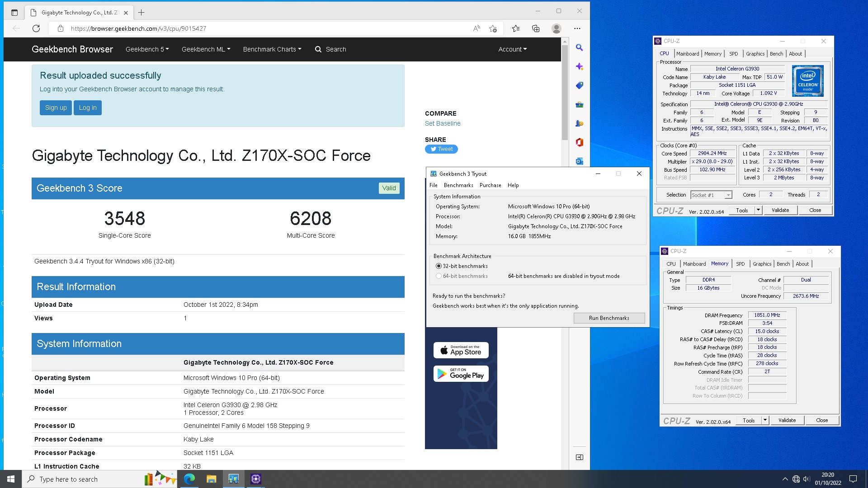Open the Edge sidebar Games icon
Viewport: 868px width, 488px height.
click(579, 123)
